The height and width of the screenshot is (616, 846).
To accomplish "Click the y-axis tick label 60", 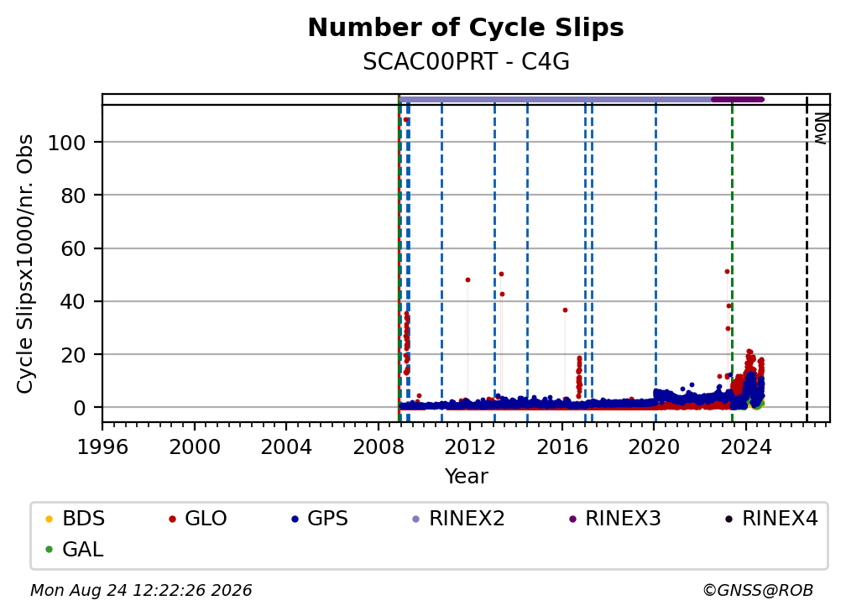I will coord(73,248).
